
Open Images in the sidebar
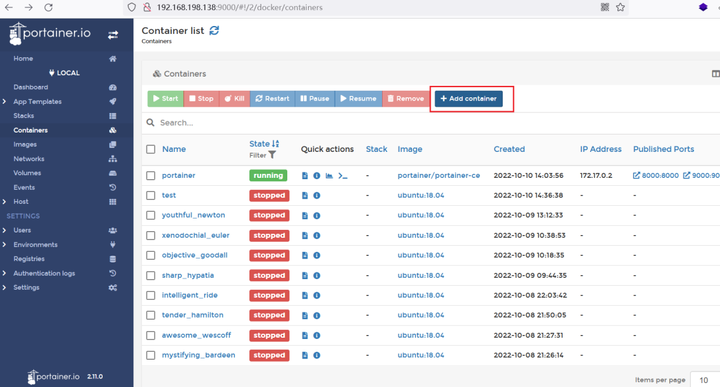pyautogui.click(x=25, y=144)
